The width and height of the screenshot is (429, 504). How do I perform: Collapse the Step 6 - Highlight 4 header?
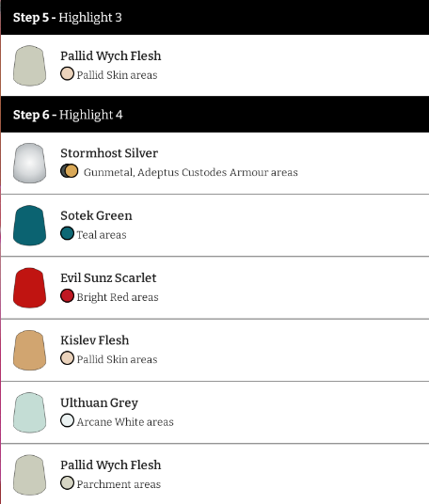pos(214,115)
